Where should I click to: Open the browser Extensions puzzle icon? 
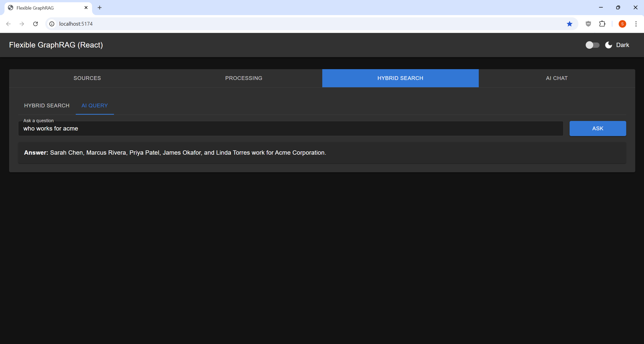(602, 24)
